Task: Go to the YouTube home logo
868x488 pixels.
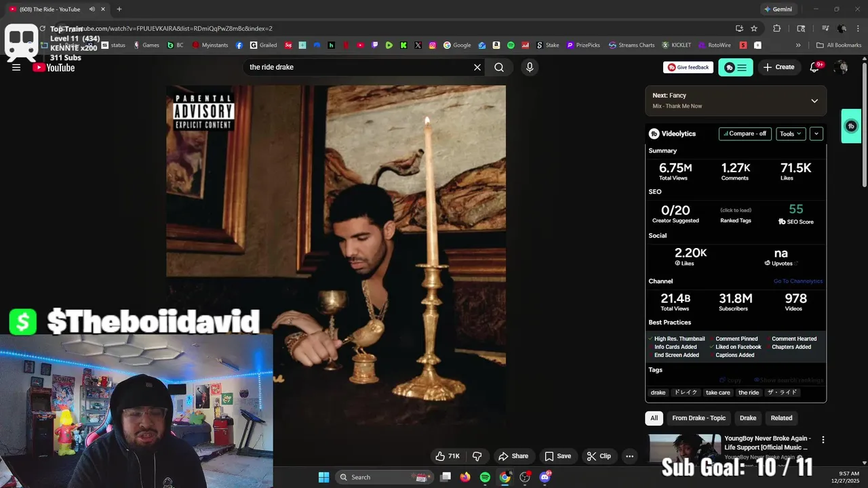Action: coord(54,67)
